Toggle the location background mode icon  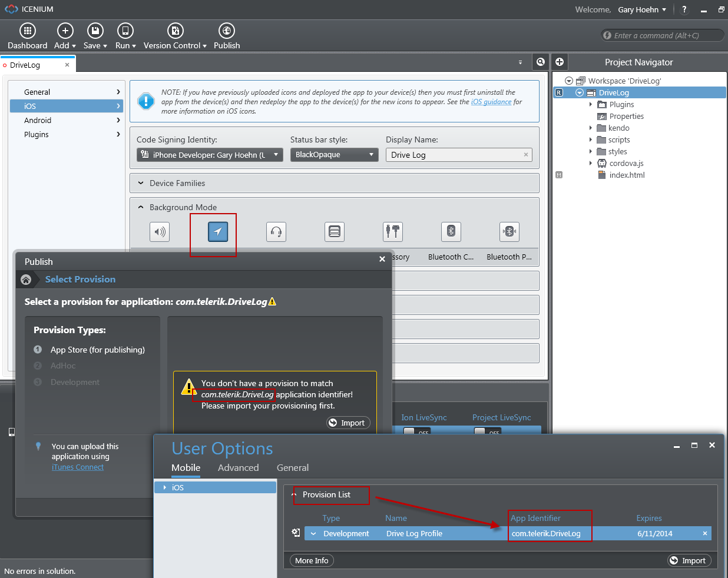click(x=218, y=232)
